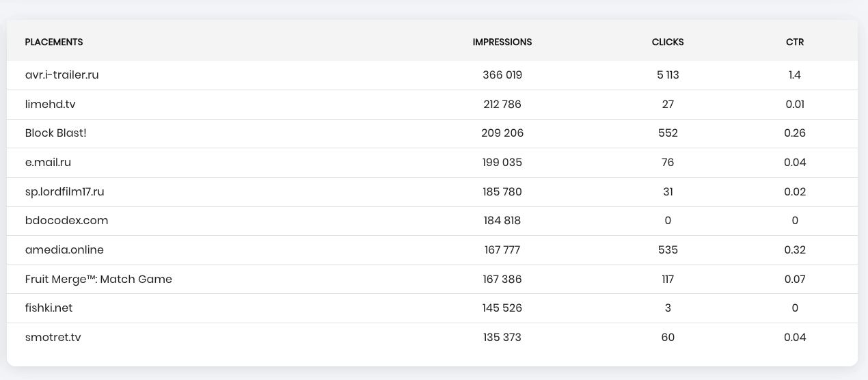Click the CLICKS column header
The image size is (868, 380).
668,42
